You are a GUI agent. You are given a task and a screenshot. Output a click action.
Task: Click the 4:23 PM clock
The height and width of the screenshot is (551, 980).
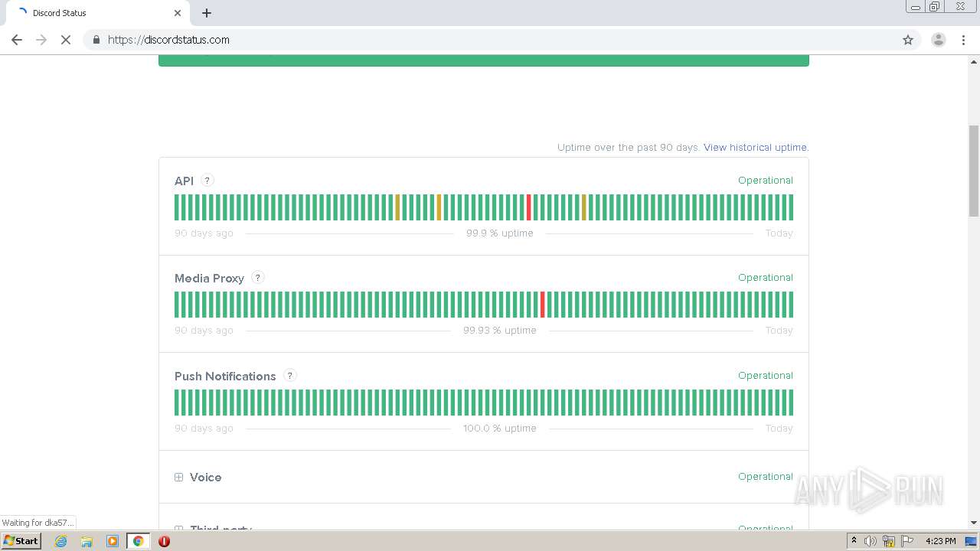click(940, 541)
